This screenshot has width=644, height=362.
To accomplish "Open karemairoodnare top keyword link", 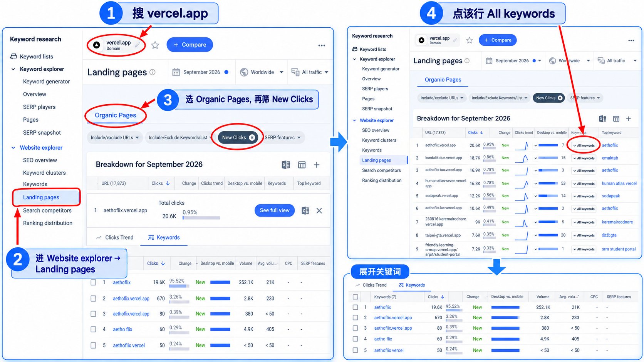I will [x=617, y=222].
